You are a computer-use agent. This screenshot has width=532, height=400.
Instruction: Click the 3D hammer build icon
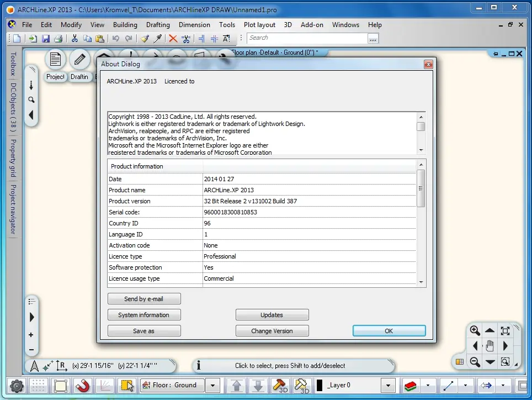click(x=280, y=386)
